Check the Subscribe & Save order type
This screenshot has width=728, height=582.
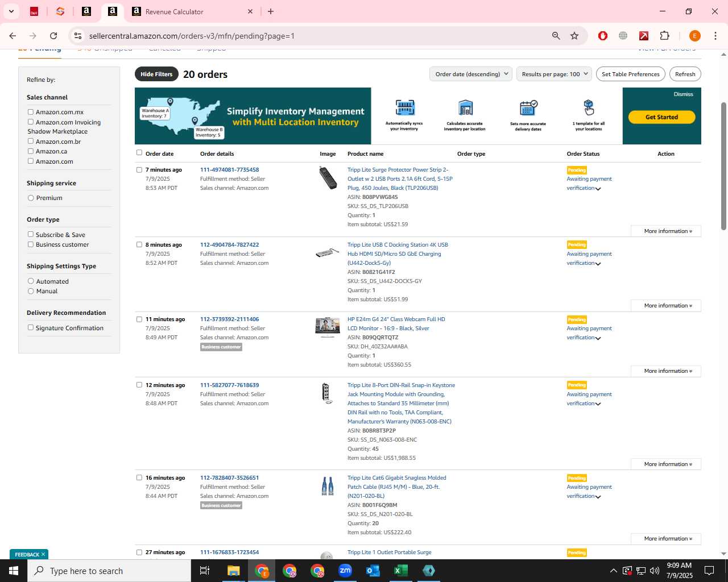[31, 234]
